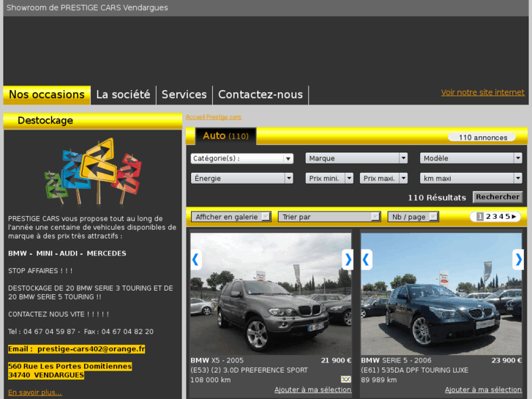Go to results page 4
Image resolution: width=532 pixels, height=399 pixels.
[x=501, y=217]
